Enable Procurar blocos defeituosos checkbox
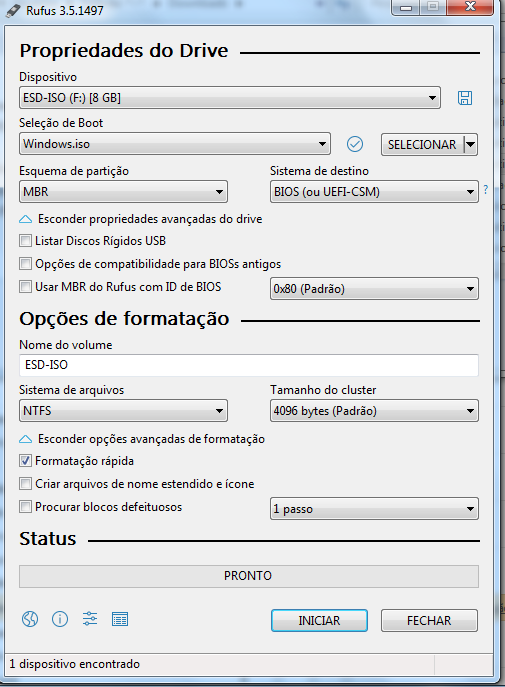Image resolution: width=505 pixels, height=687 pixels. coord(25,506)
